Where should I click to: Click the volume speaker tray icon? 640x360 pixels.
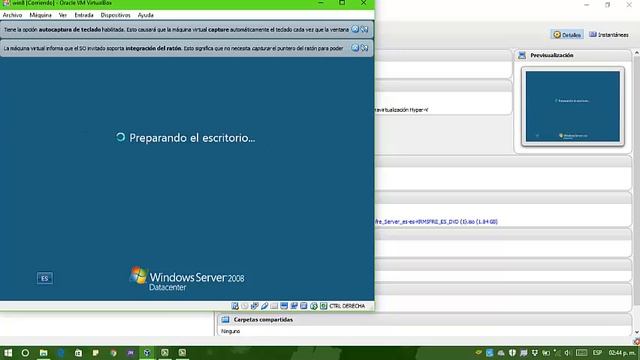pos(568,353)
